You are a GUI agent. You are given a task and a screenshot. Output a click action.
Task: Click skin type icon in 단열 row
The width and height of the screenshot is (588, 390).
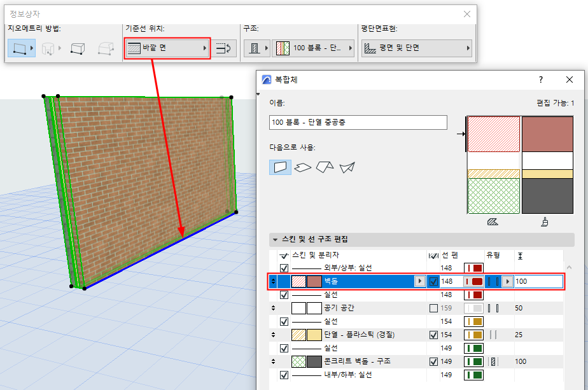point(493,335)
